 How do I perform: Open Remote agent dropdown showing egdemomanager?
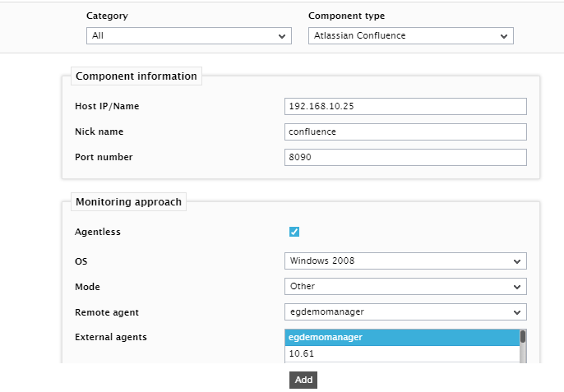point(405,312)
